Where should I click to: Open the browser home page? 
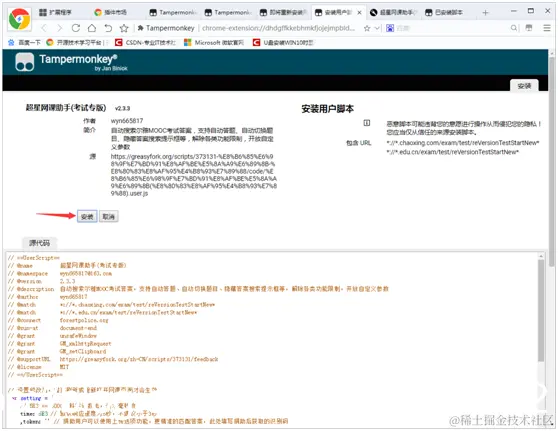(92, 28)
